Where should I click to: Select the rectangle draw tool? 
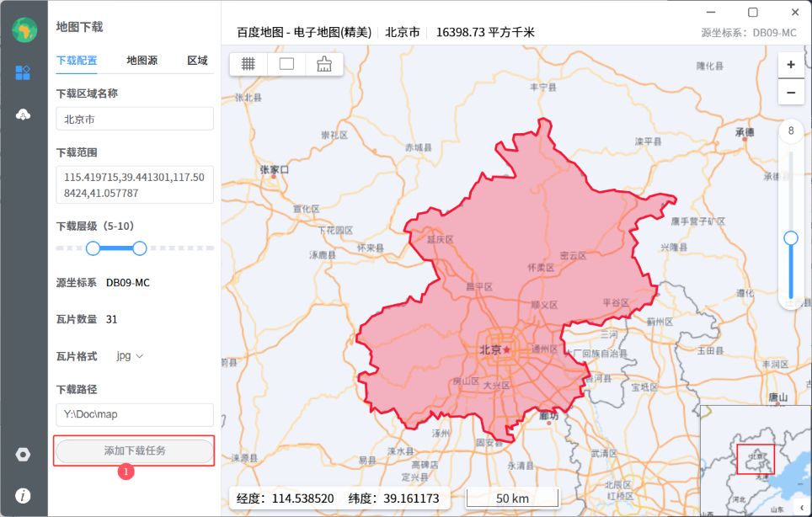coord(286,64)
